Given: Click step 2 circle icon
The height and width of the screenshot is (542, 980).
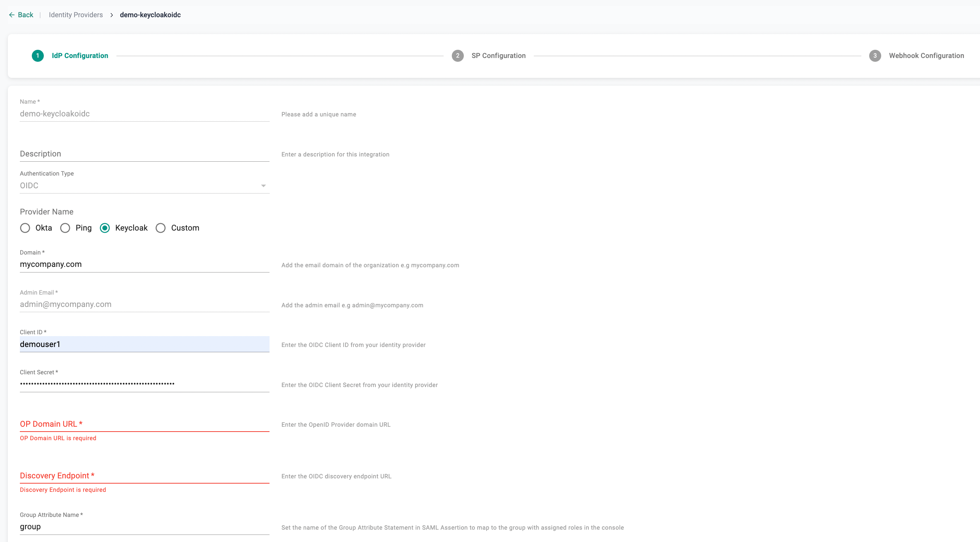Looking at the screenshot, I should click(x=457, y=55).
